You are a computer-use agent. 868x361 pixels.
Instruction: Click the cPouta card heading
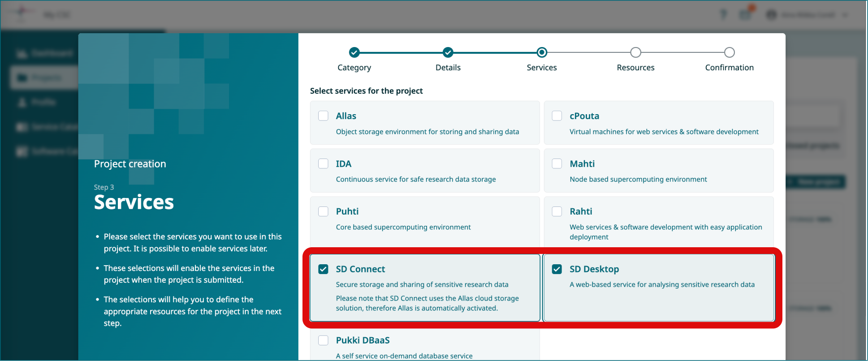click(x=584, y=116)
